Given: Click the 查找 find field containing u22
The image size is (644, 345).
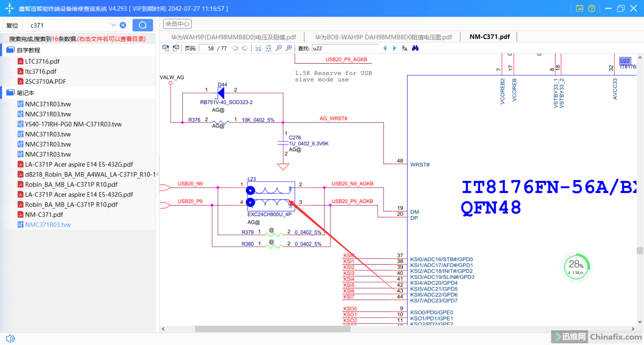Looking at the screenshot, I should tap(345, 48).
